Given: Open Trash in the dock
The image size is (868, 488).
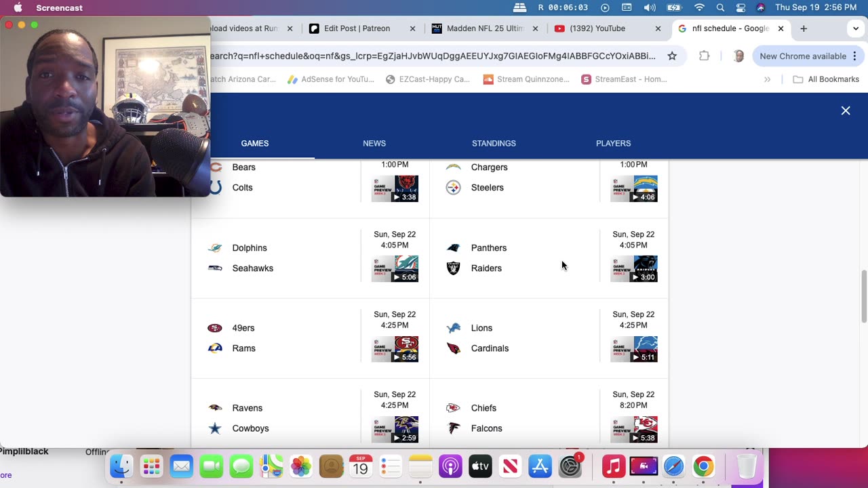Looking at the screenshot, I should click(x=747, y=466).
